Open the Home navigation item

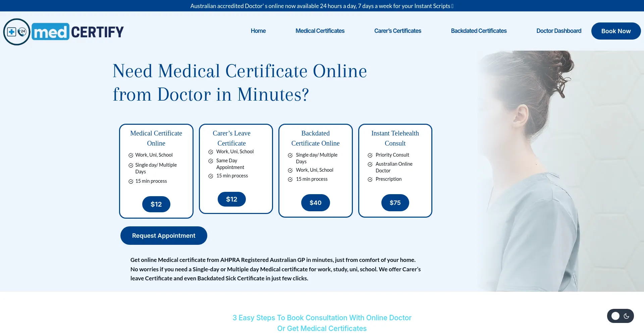pos(258,31)
